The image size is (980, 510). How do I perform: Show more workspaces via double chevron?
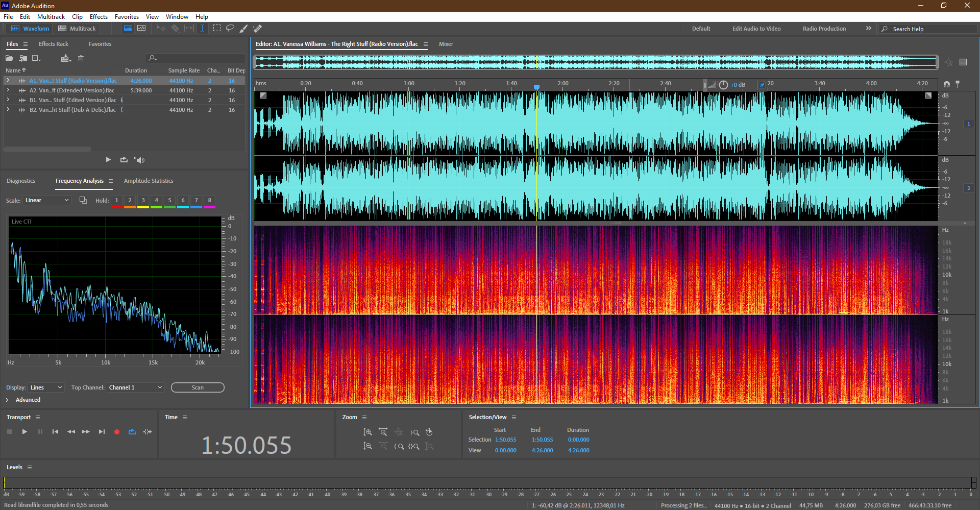(x=869, y=28)
